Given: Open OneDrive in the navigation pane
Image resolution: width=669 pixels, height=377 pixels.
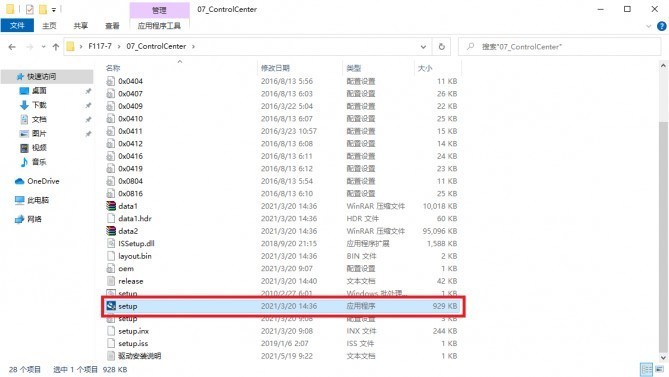Looking at the screenshot, I should [43, 181].
